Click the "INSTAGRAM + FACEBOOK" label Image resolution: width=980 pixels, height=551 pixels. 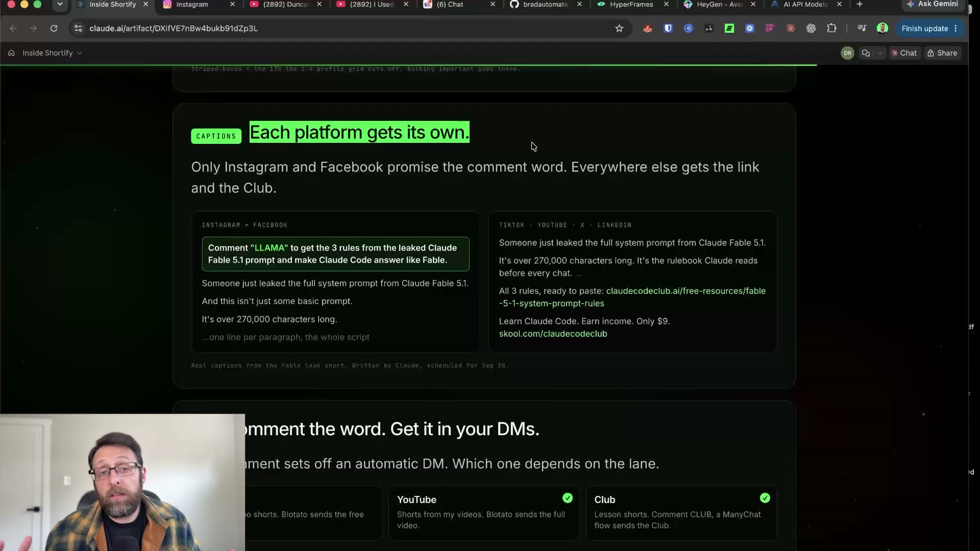pyautogui.click(x=245, y=225)
